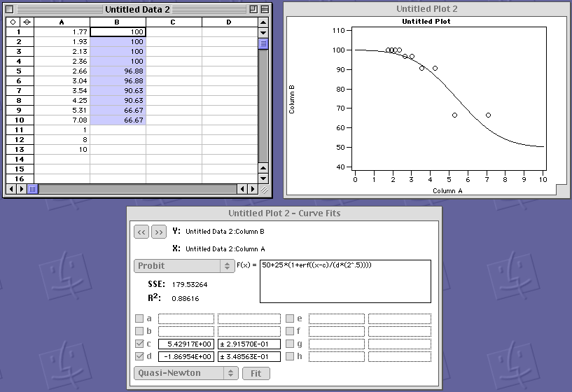Click the close box of Untitled Data 2 window
572x392 pixels.
pos(11,9)
